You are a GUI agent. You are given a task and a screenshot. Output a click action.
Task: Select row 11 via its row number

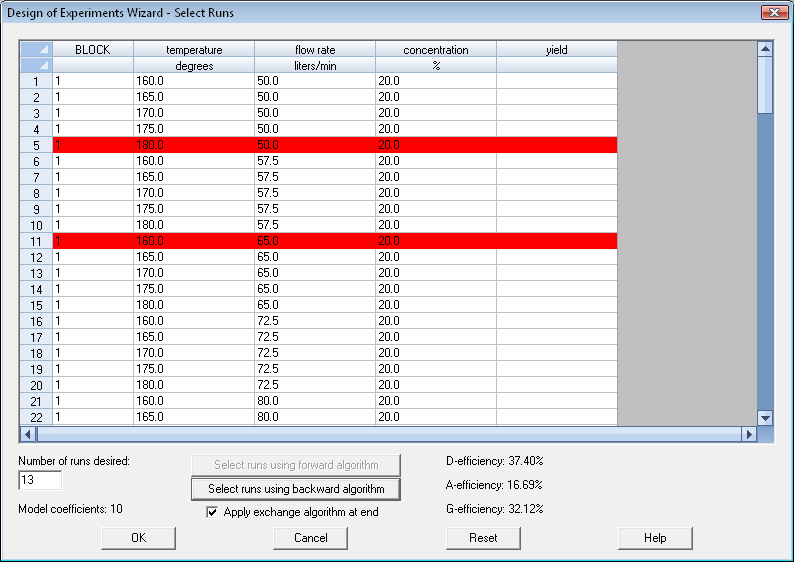(36, 241)
